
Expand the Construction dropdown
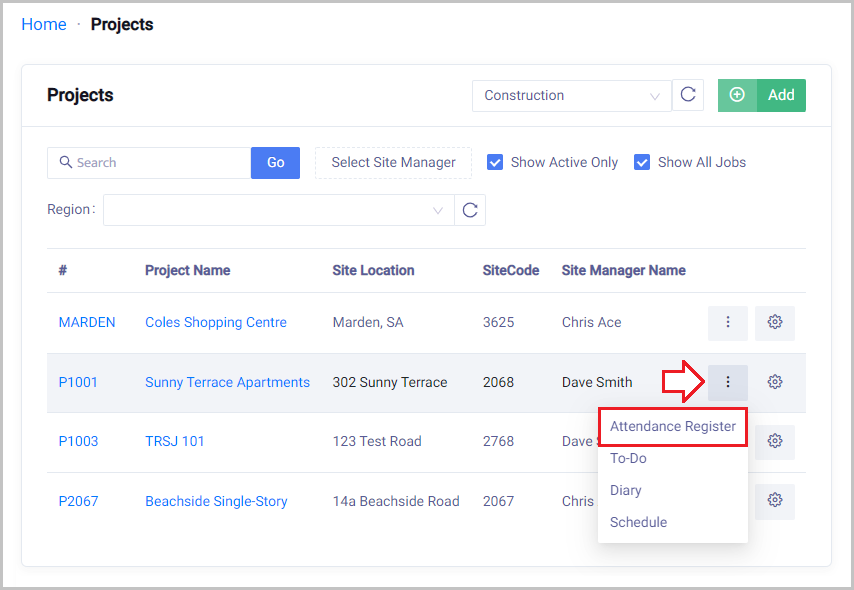click(571, 96)
